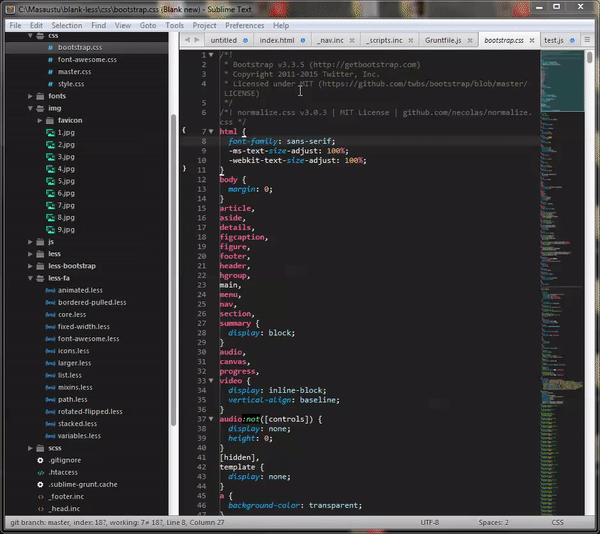Go to previous tab with left arrow
Screen dimensions: 600x534
[x=187, y=40]
